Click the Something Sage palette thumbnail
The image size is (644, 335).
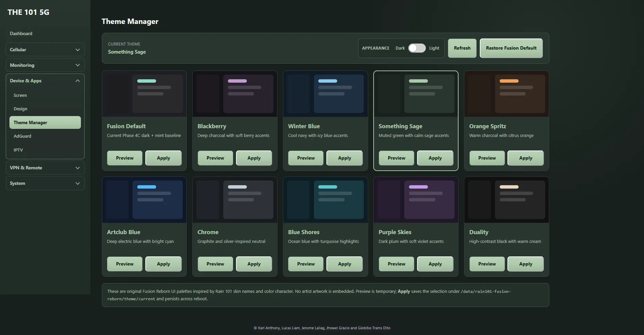(416, 94)
